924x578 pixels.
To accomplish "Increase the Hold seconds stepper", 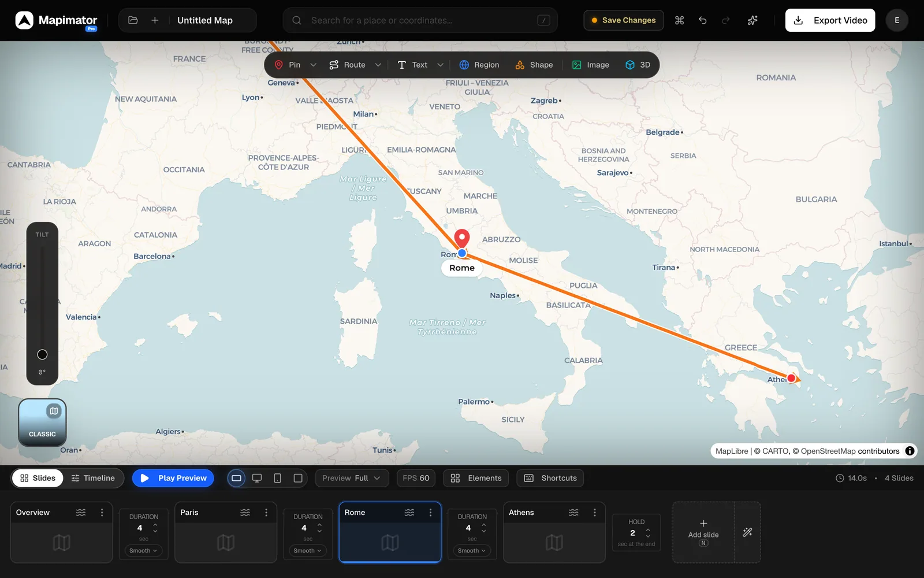I will (648, 529).
